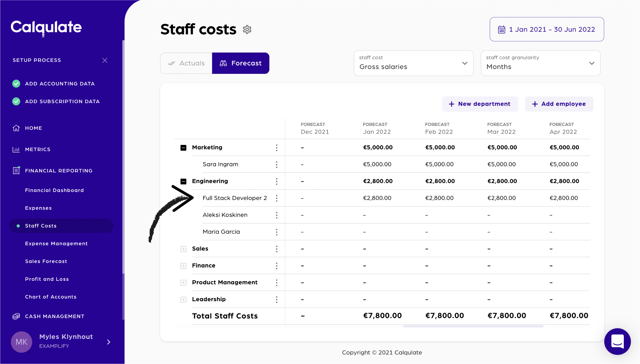Open the Staff costs settings gear
Image resolution: width=640 pixels, height=364 pixels.
tap(247, 29)
